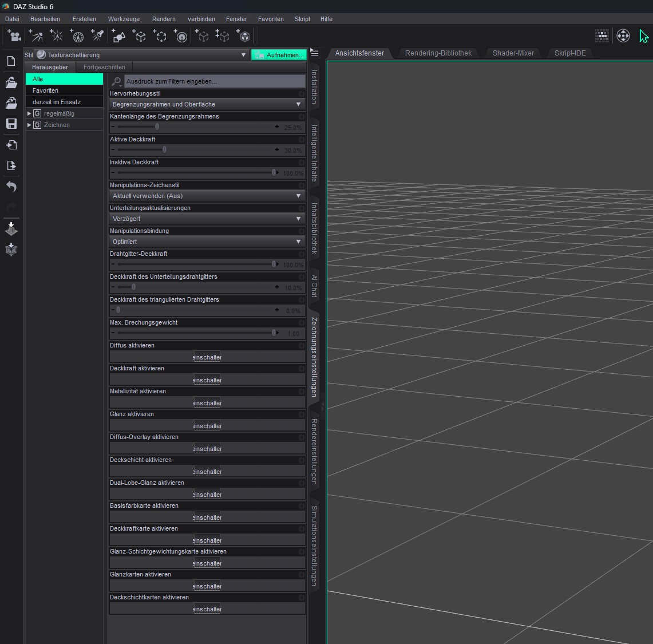
Task: Open the Datei menu
Action: (x=12, y=19)
